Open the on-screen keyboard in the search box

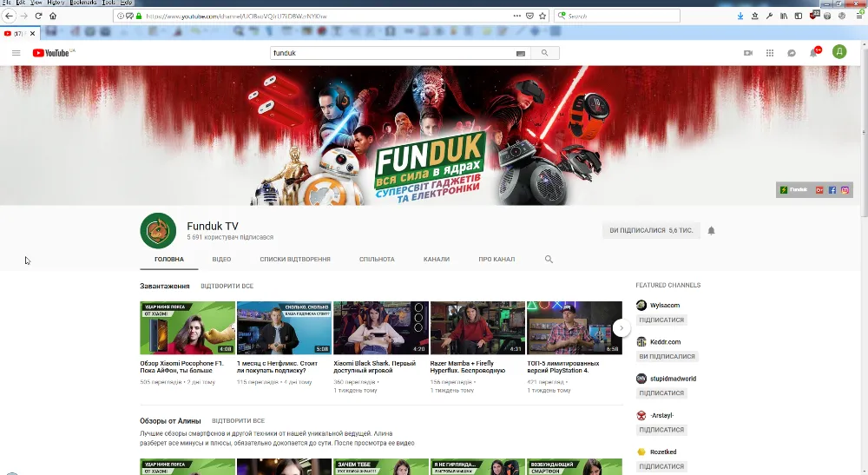(x=520, y=53)
